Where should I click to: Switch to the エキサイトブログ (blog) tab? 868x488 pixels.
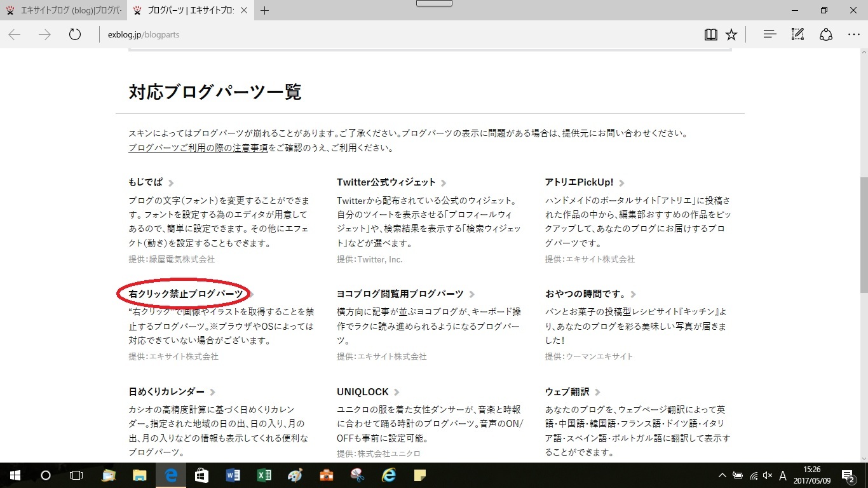pyautogui.click(x=64, y=11)
